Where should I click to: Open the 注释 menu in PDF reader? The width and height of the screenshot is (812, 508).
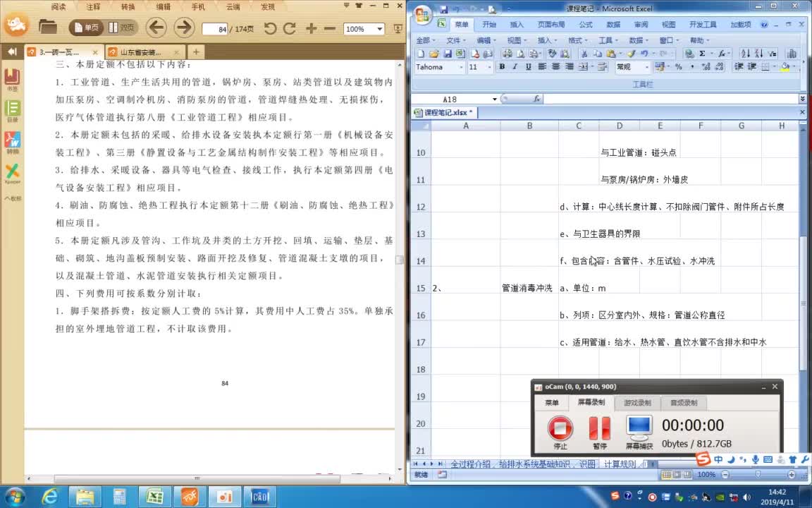[93, 7]
